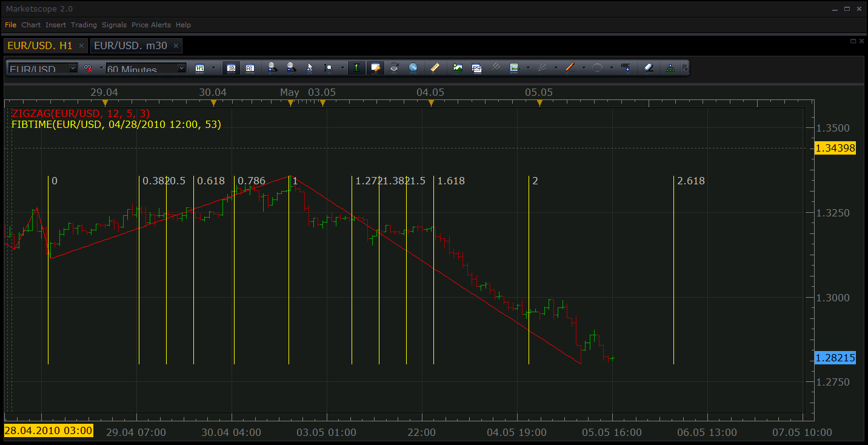Close the EUR/USD. H1 tab
The width and height of the screenshot is (868, 445).
(x=82, y=46)
